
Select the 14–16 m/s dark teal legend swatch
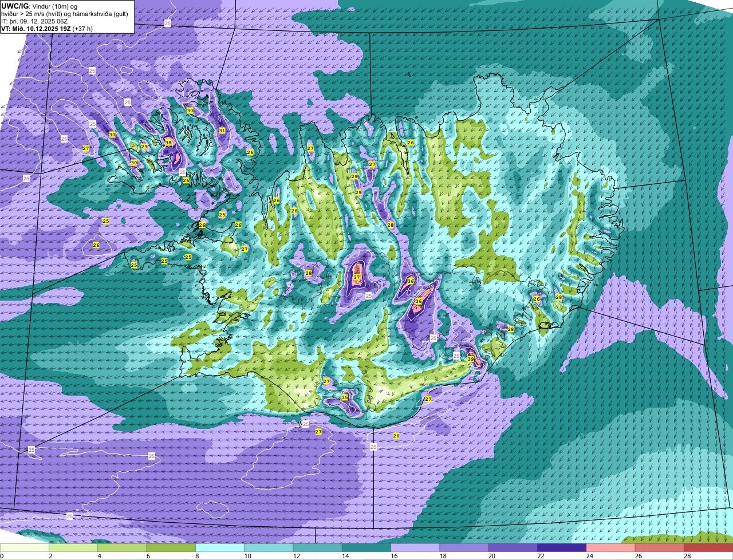366,548
